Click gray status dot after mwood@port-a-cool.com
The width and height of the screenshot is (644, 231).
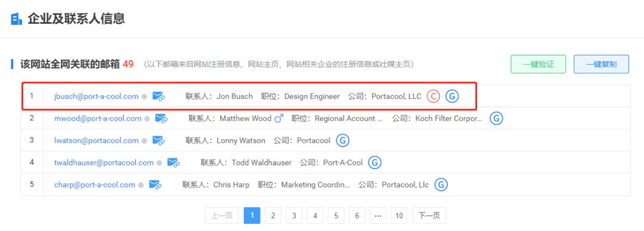point(147,119)
